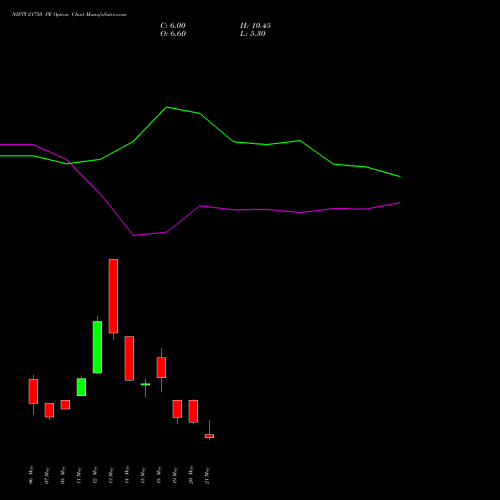Click the peak of the green indicator line
Image resolution: width=500 pixels, height=500 pixels.
[x=167, y=107]
